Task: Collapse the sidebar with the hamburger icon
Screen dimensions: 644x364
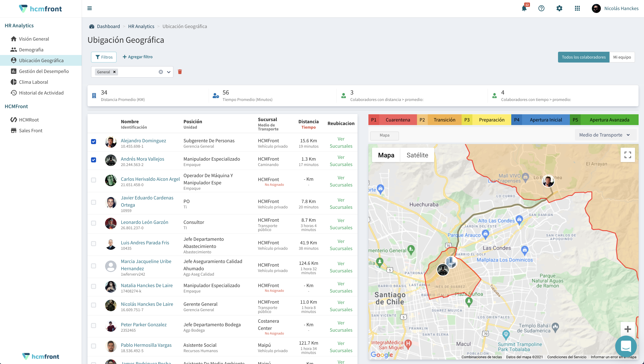Action: click(89, 8)
